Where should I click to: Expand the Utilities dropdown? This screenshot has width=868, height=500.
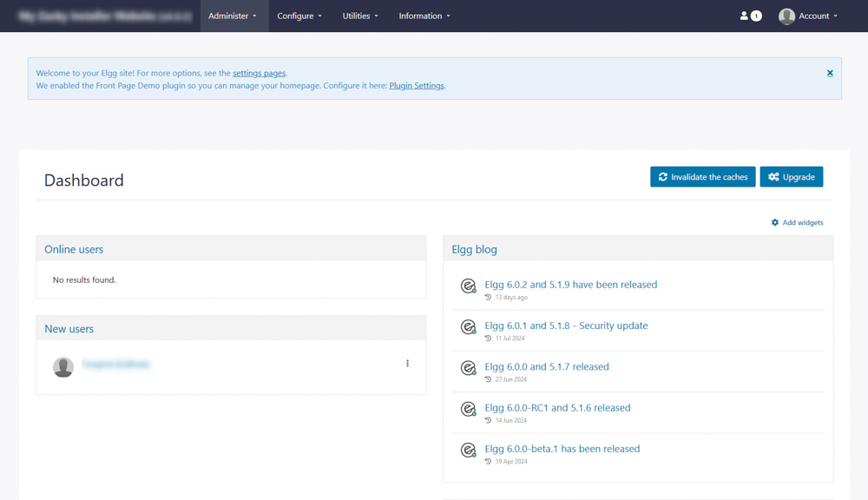(360, 16)
